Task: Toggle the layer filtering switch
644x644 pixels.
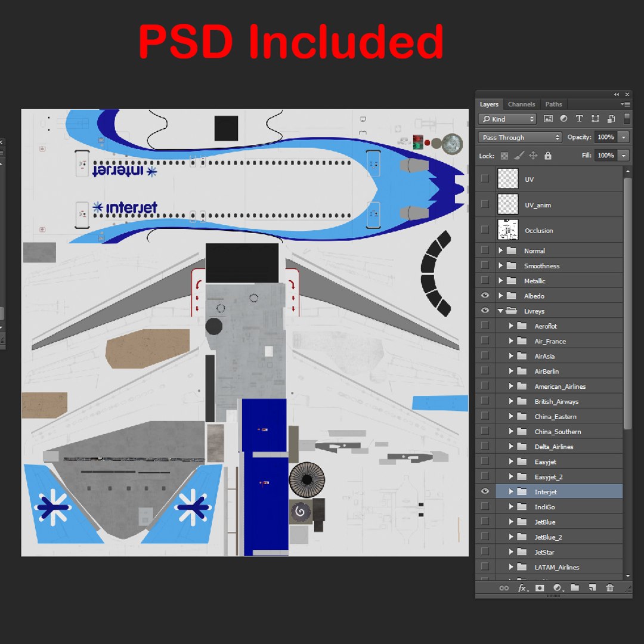Action: [x=627, y=119]
